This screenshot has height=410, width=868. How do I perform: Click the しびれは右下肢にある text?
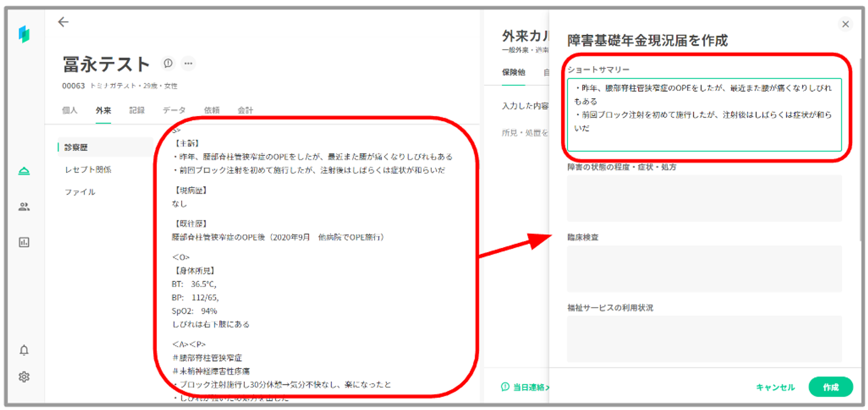tap(211, 324)
